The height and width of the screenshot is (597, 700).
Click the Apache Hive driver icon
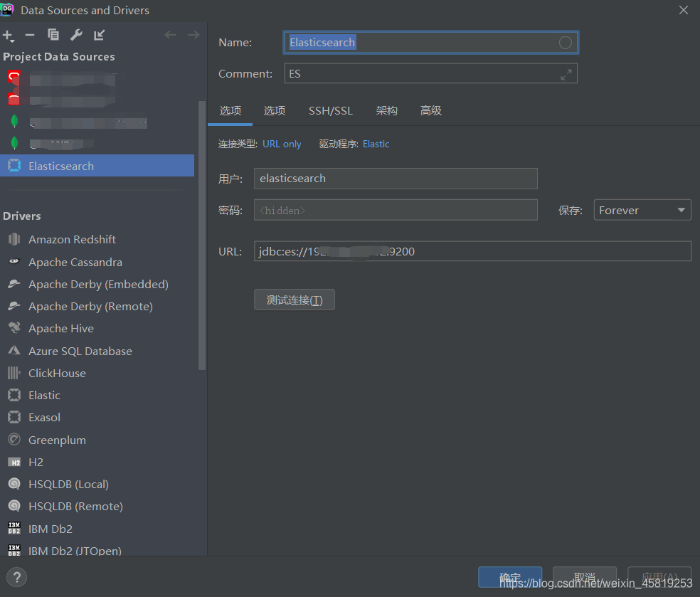[14, 328]
